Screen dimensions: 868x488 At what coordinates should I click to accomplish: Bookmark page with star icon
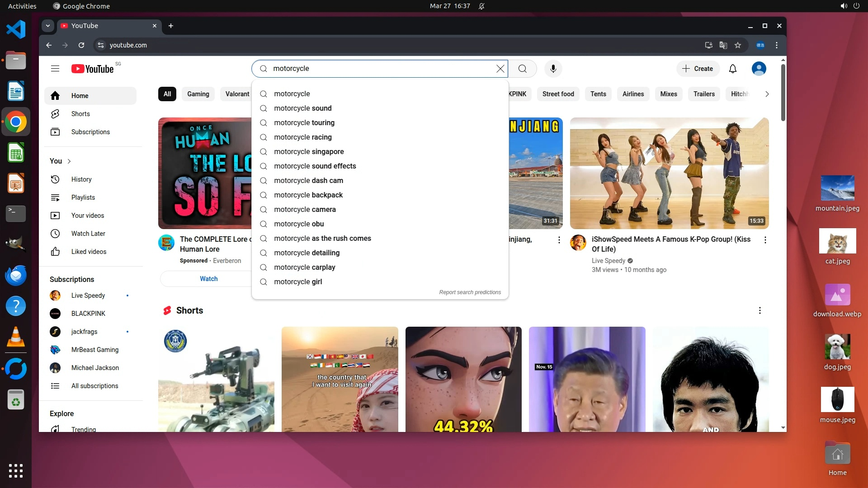point(738,45)
